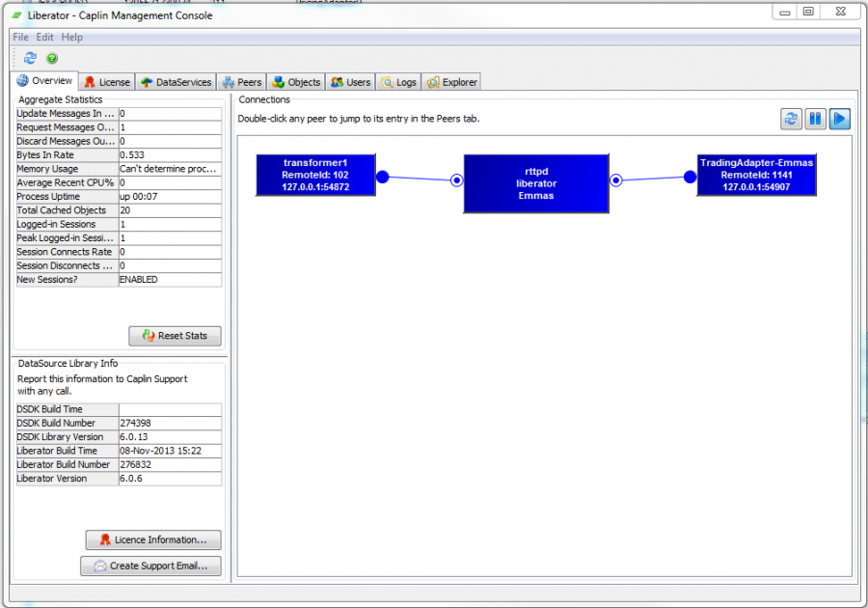Switch to the Users tab
This screenshot has height=608, width=868.
pos(350,82)
